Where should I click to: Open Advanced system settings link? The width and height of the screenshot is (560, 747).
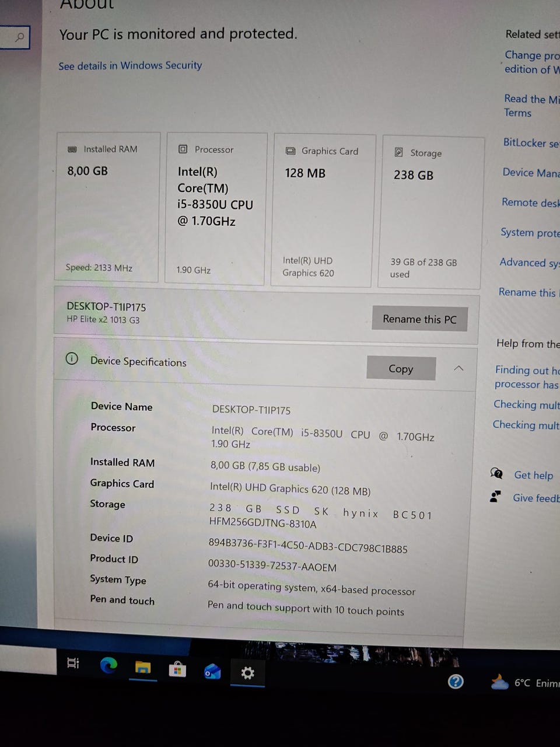(529, 263)
